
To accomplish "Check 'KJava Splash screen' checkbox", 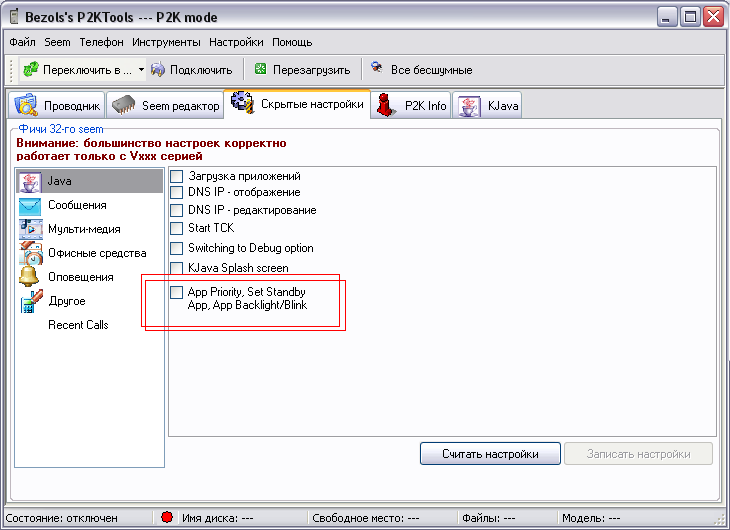I will click(x=176, y=268).
